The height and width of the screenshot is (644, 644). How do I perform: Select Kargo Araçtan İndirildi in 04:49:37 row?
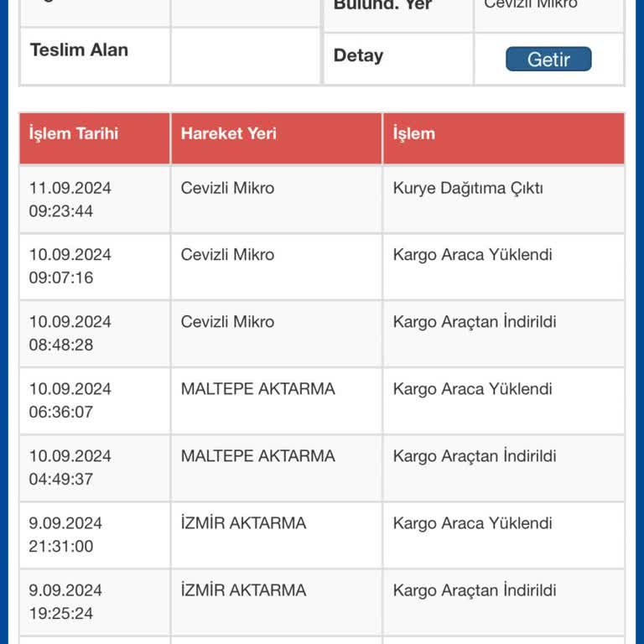(474, 457)
